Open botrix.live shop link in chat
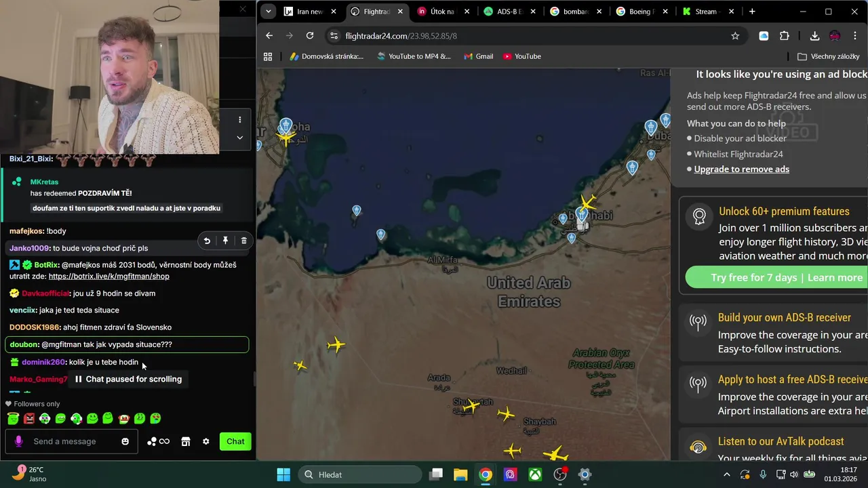Image resolution: width=868 pixels, height=488 pixels. (109, 277)
